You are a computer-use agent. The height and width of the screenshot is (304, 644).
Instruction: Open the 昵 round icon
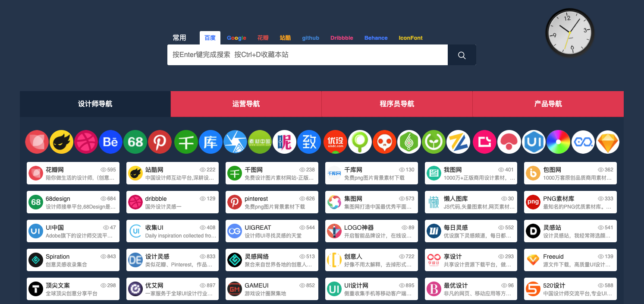point(285,142)
